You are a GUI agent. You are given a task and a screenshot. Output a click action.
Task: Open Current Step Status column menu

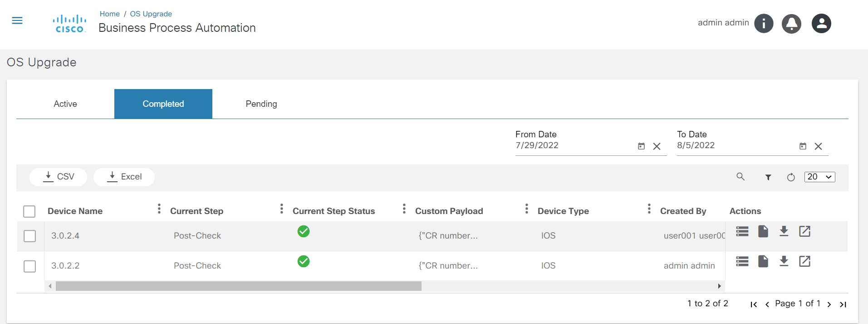point(404,209)
